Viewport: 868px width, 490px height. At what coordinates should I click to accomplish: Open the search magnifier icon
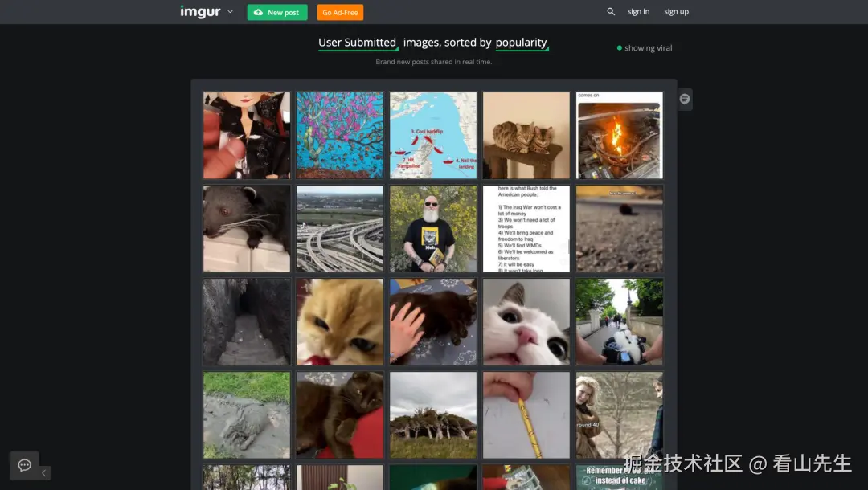pos(611,11)
